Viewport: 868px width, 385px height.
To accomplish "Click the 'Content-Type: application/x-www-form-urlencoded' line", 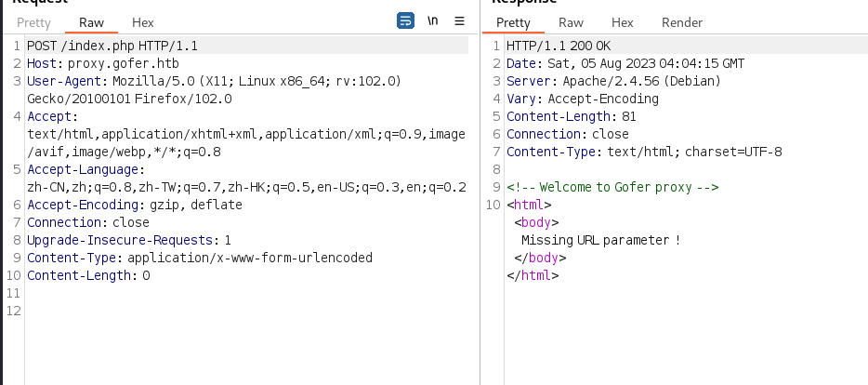I will coord(200,259).
